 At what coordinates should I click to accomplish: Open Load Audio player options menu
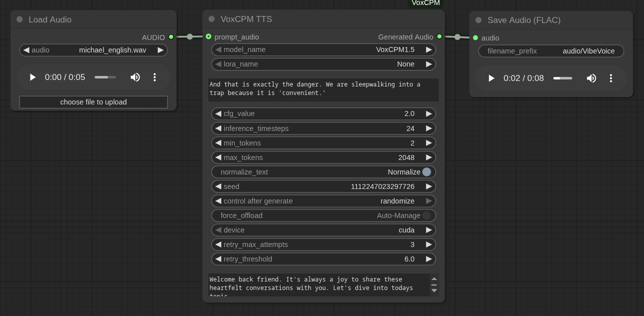coord(155,77)
